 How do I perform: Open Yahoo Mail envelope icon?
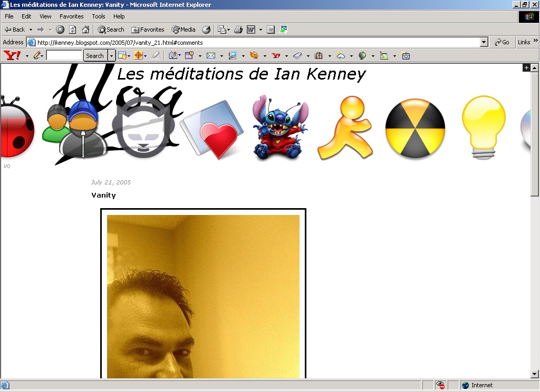tap(211, 55)
